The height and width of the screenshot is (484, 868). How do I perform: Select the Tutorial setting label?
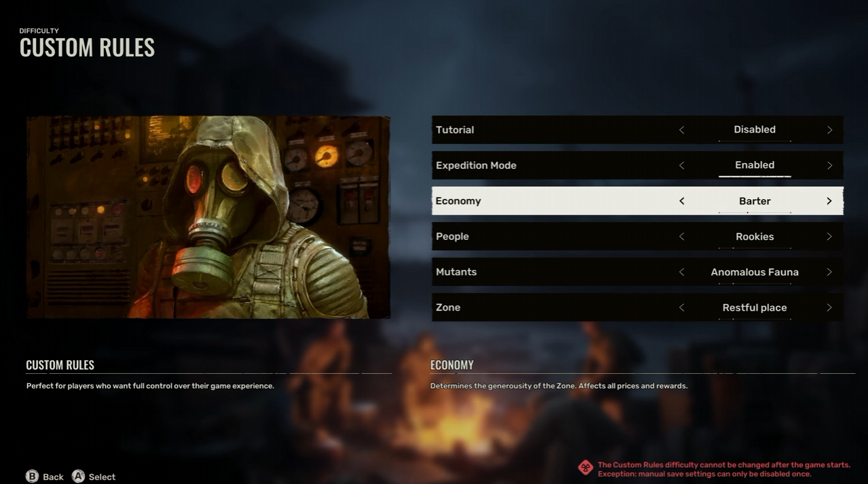click(455, 130)
